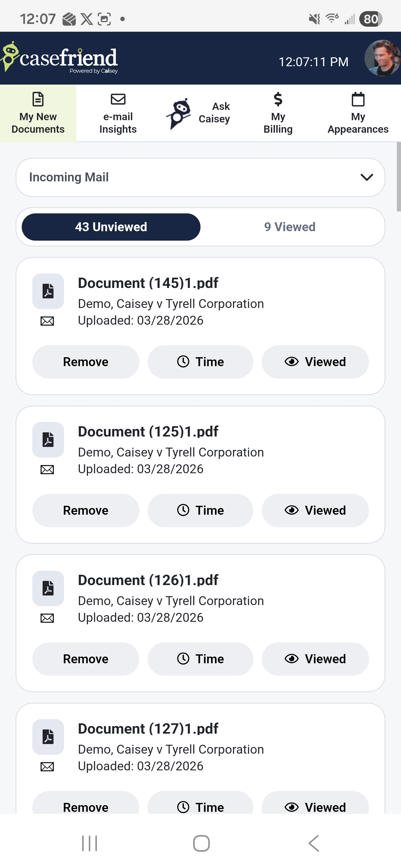
Task: Click the dollar sign billing icon
Action: pos(278,99)
